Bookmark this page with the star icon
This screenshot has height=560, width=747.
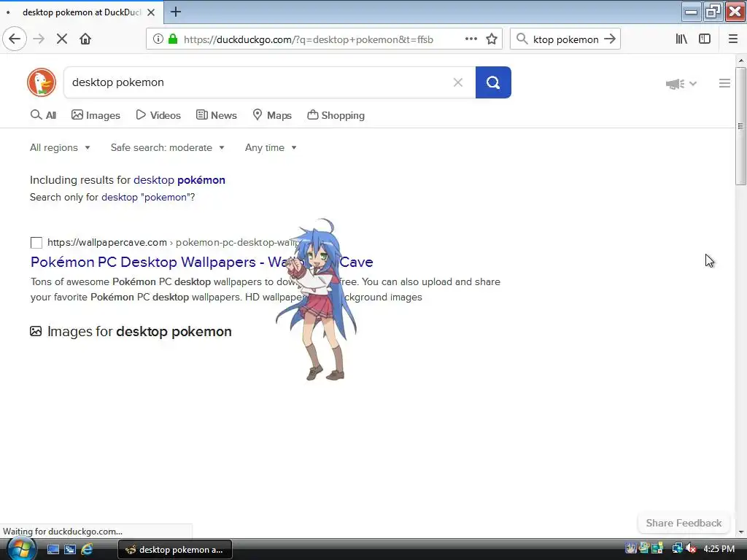pyautogui.click(x=492, y=39)
